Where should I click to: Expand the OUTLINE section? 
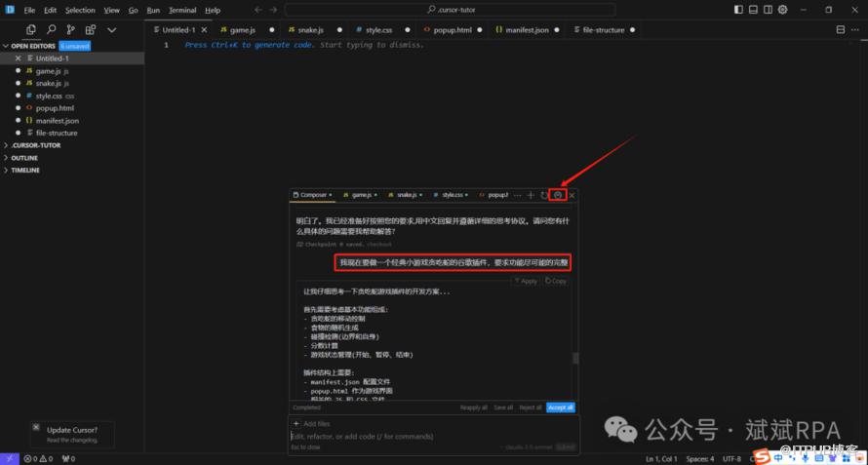pyautogui.click(x=24, y=158)
